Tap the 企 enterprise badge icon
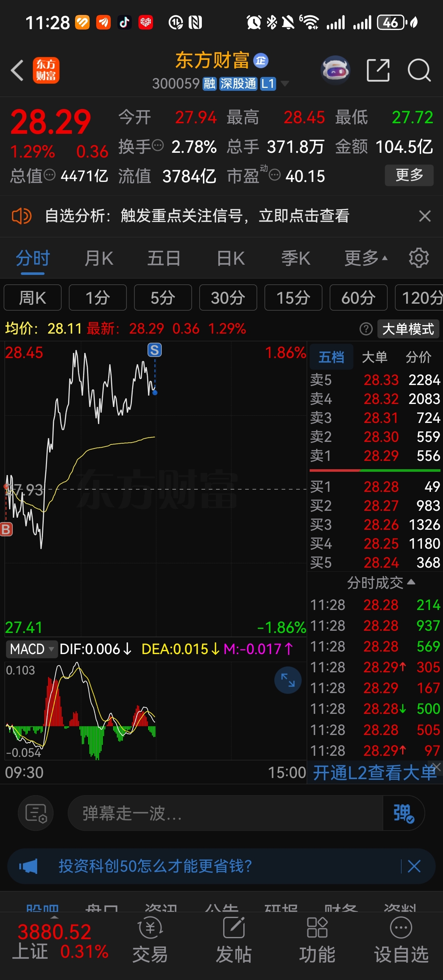 (260, 61)
